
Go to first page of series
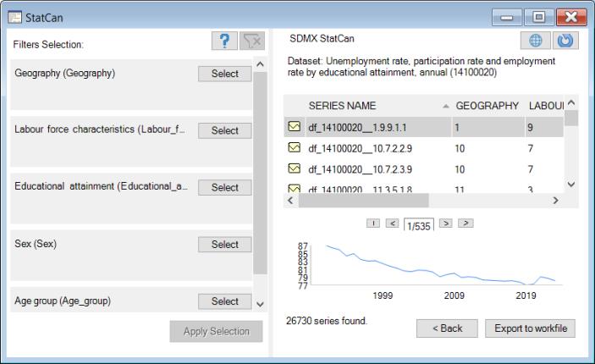373,223
